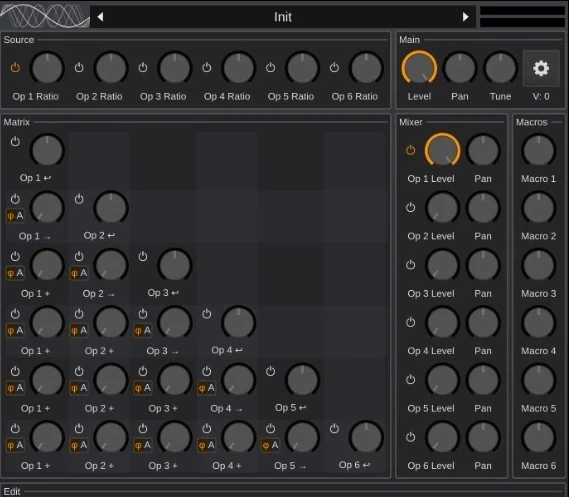Select previous preset with left arrow

[x=101, y=17]
